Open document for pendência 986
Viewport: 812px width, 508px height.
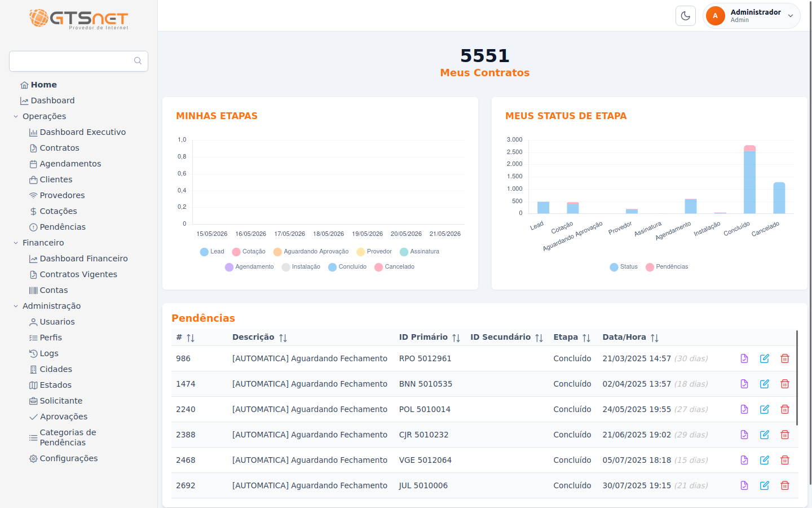(x=744, y=358)
